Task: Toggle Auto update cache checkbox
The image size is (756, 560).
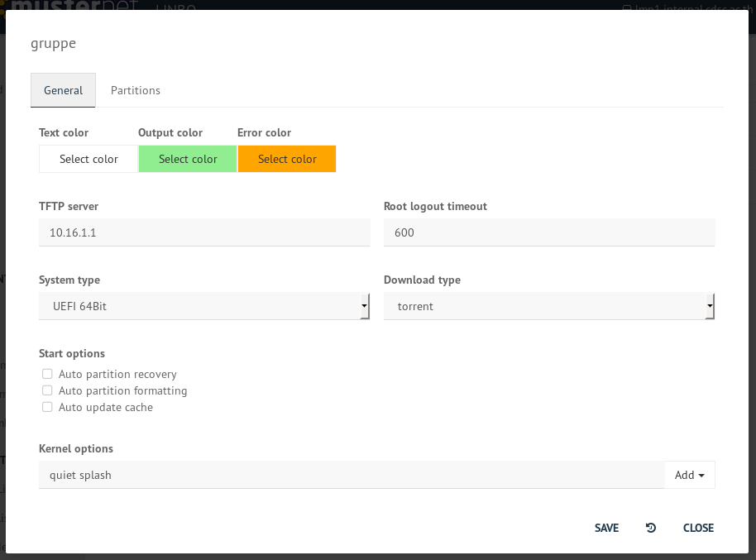Action: click(48, 407)
